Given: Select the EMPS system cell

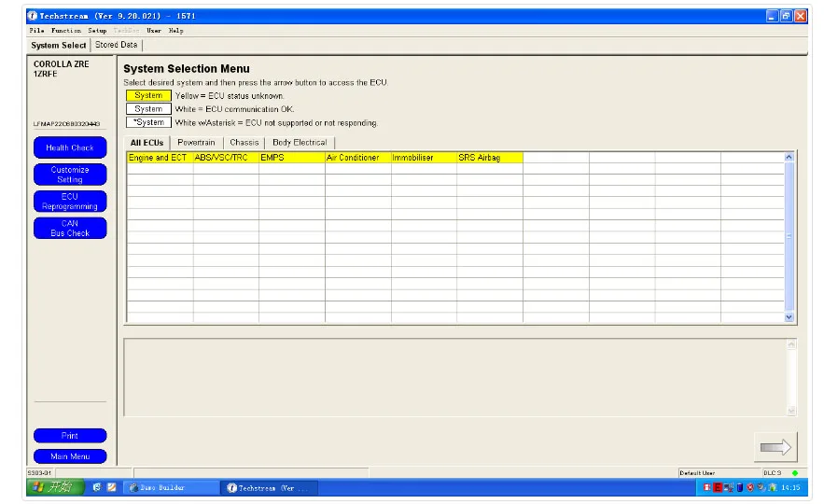Looking at the screenshot, I should (x=292, y=158).
